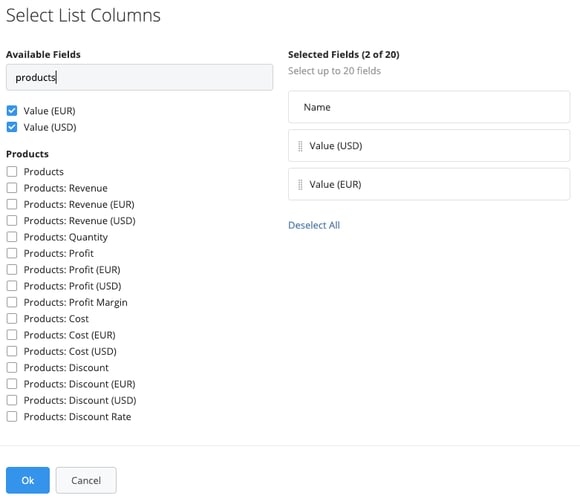This screenshot has height=504, width=580.
Task: Check Products: Profit Margin option
Action: (12, 302)
